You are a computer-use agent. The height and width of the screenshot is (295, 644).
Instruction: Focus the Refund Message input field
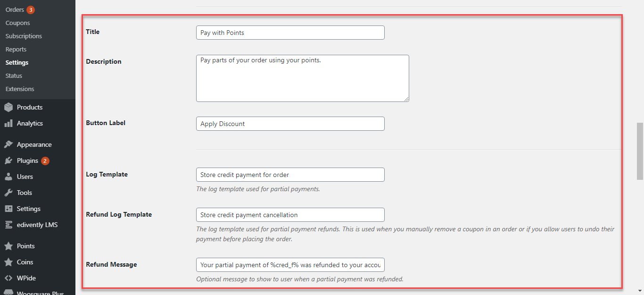290,265
